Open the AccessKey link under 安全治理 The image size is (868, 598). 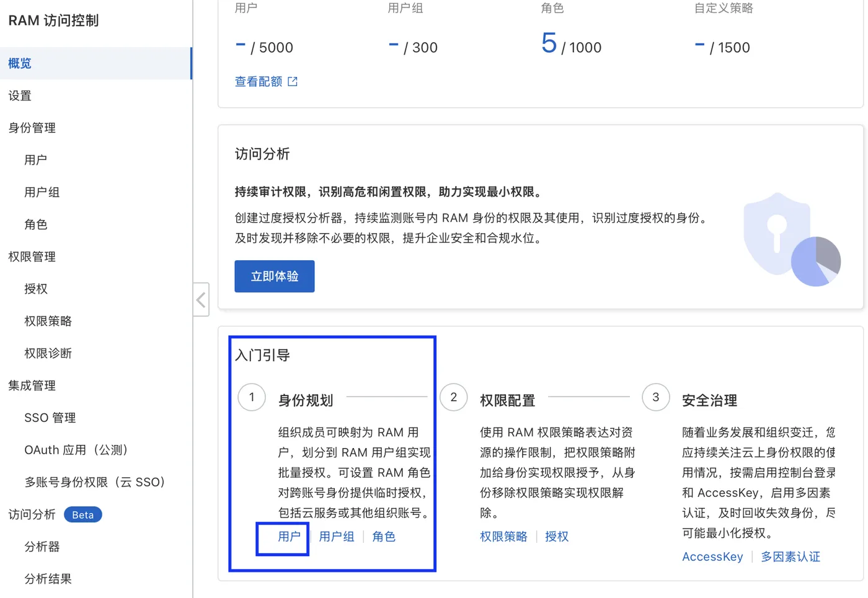(x=712, y=556)
